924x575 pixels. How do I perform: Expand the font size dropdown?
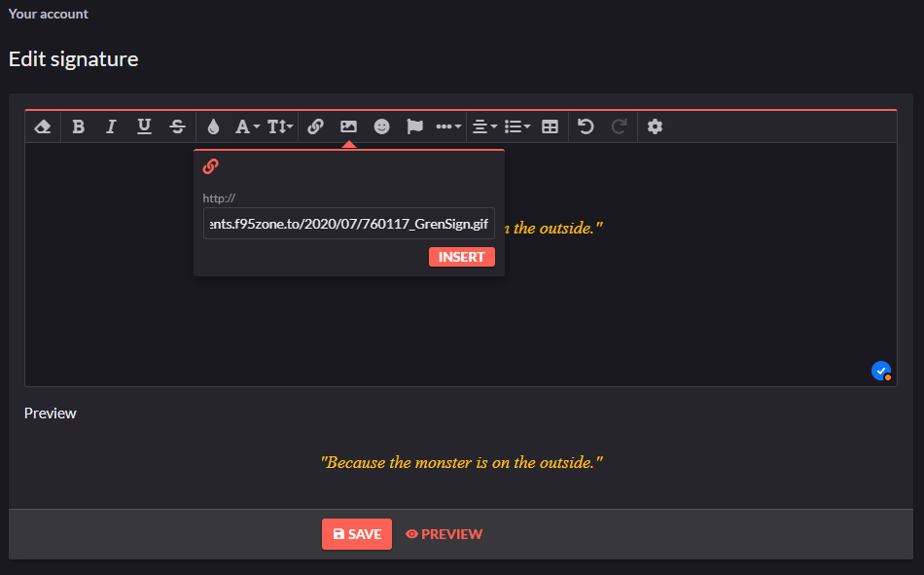click(280, 126)
